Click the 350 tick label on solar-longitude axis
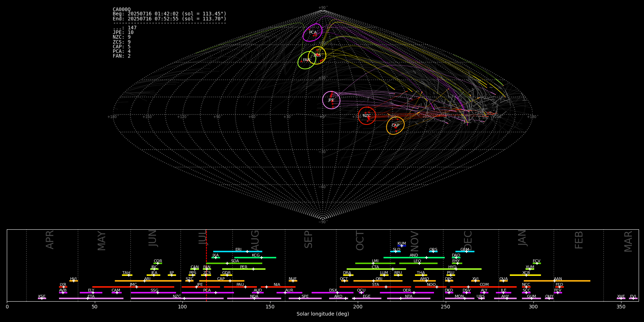This screenshot has width=644, height=322. point(621,307)
